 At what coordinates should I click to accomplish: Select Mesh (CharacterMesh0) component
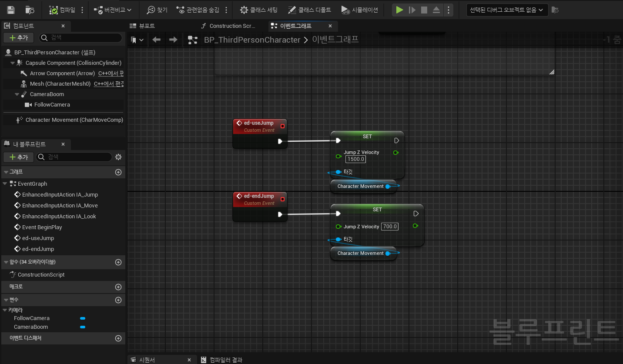coord(60,84)
